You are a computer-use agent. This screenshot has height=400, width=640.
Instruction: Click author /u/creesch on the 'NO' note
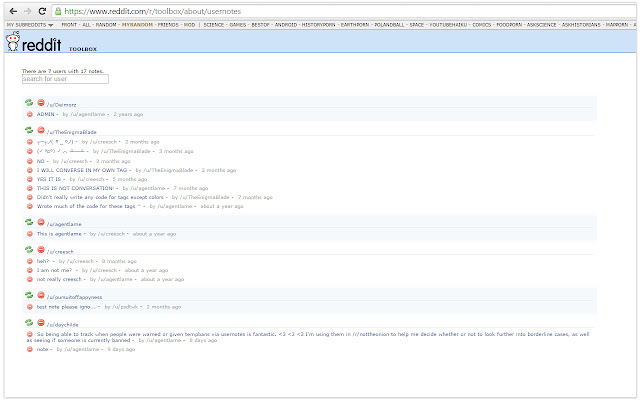pyautogui.click(x=74, y=161)
